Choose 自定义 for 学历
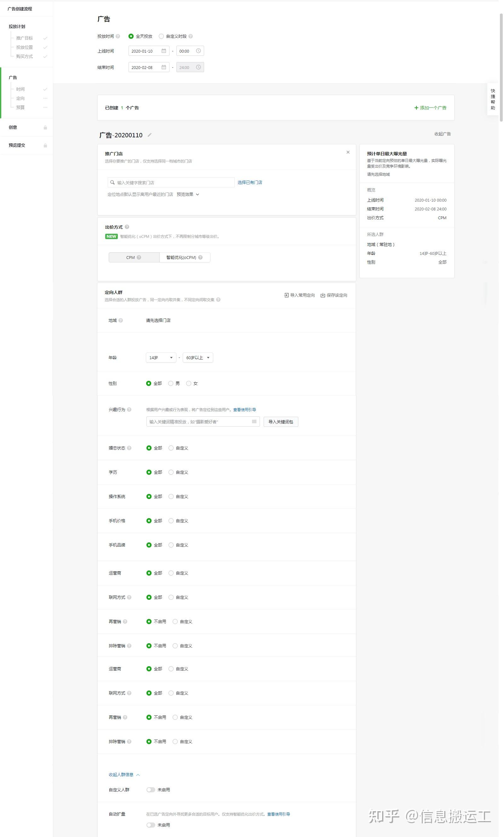The image size is (504, 837). coord(171,472)
